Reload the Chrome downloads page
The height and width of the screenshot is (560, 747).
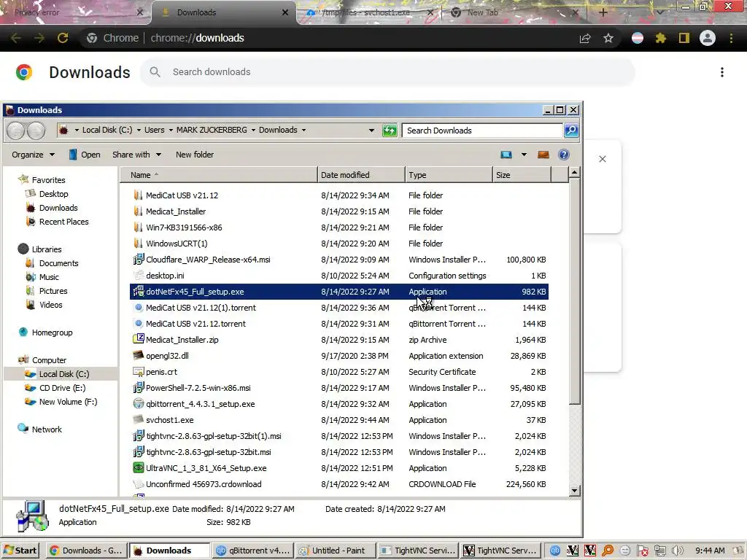coord(63,38)
